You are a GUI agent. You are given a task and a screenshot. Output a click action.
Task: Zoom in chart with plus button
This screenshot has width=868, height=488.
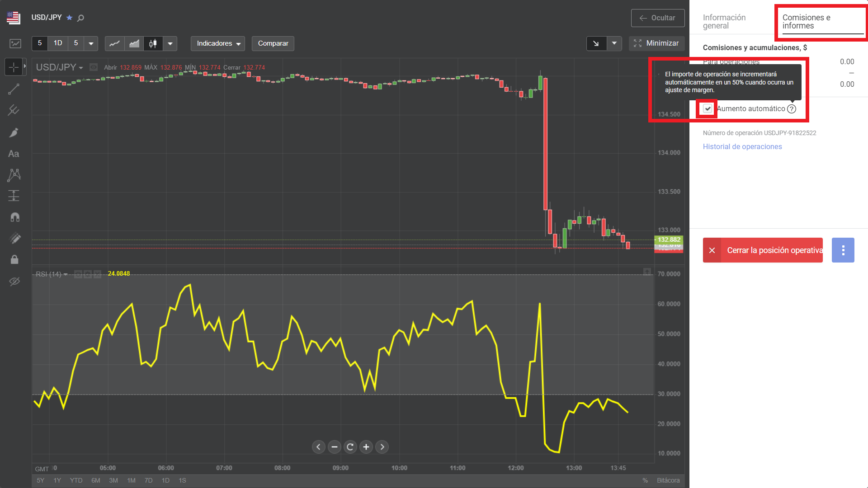[x=366, y=447]
